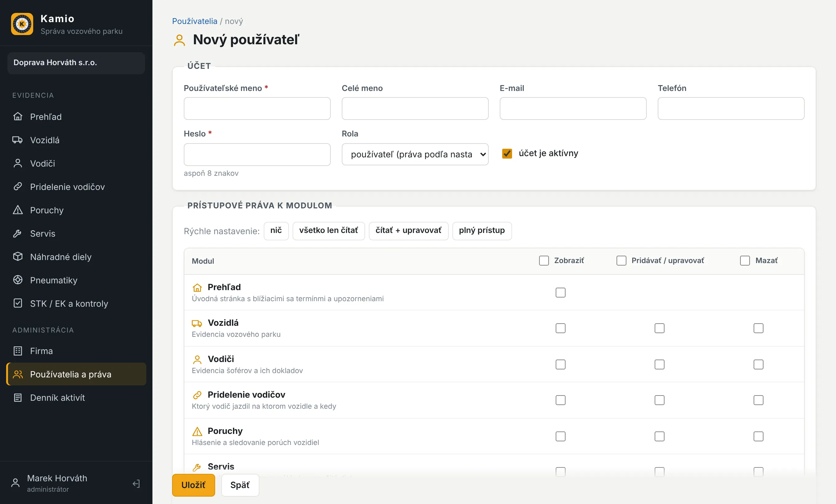Click the 'nič' quick setting button
The image size is (836, 504).
pyautogui.click(x=276, y=230)
